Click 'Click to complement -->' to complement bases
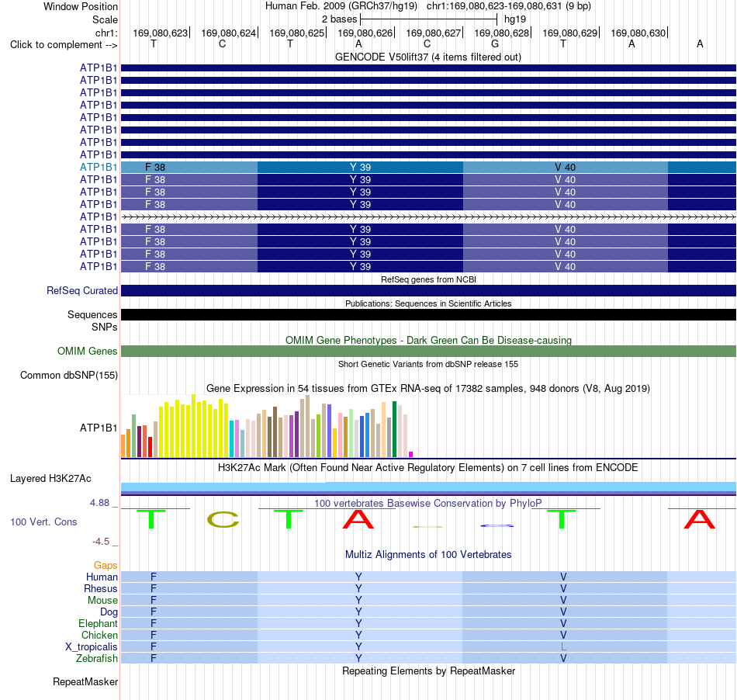Image resolution: width=737 pixels, height=700 pixels. (64, 45)
